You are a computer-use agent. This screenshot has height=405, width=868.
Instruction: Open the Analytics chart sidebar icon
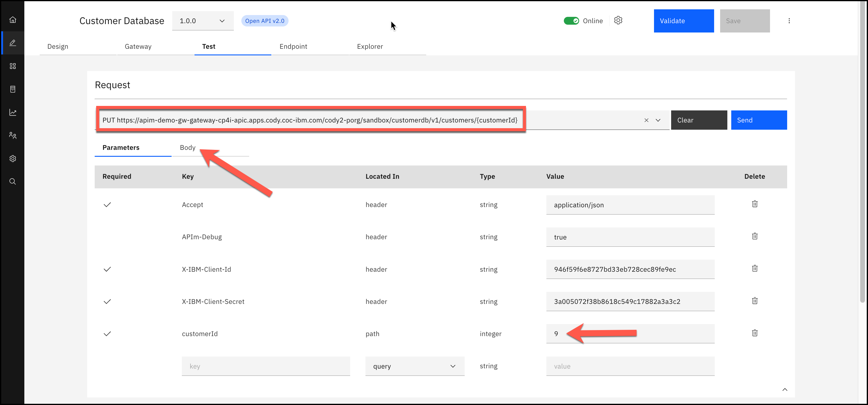(12, 112)
